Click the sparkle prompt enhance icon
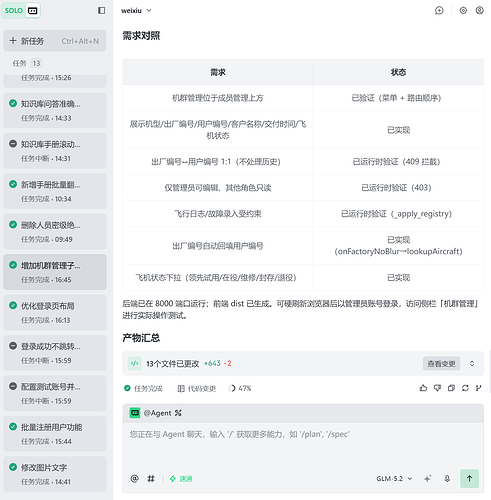This screenshot has width=491, height=500. [428, 479]
